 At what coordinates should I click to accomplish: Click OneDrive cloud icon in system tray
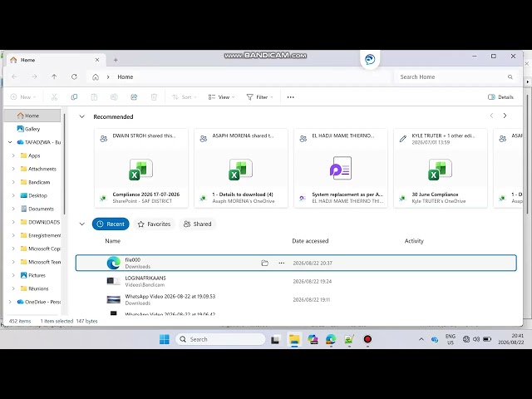(x=435, y=340)
